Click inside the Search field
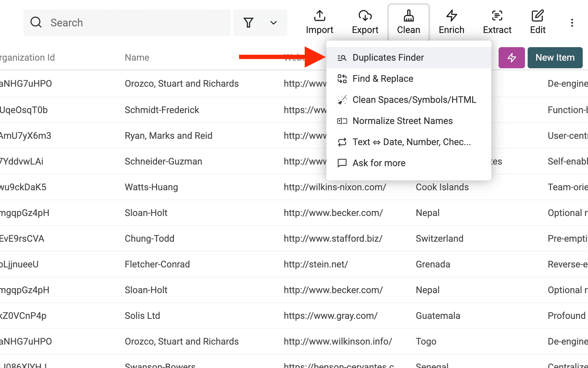Image resolution: width=588 pixels, height=368 pixels. point(132,22)
